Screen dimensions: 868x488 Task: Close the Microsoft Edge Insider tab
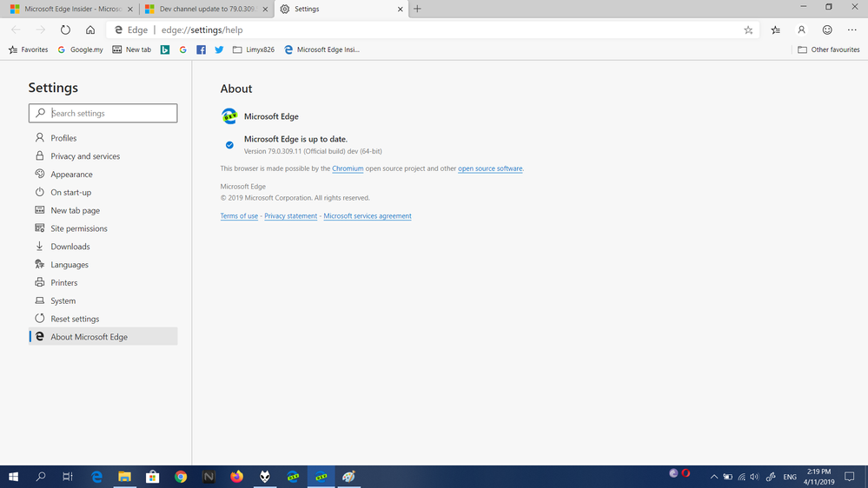click(x=130, y=9)
